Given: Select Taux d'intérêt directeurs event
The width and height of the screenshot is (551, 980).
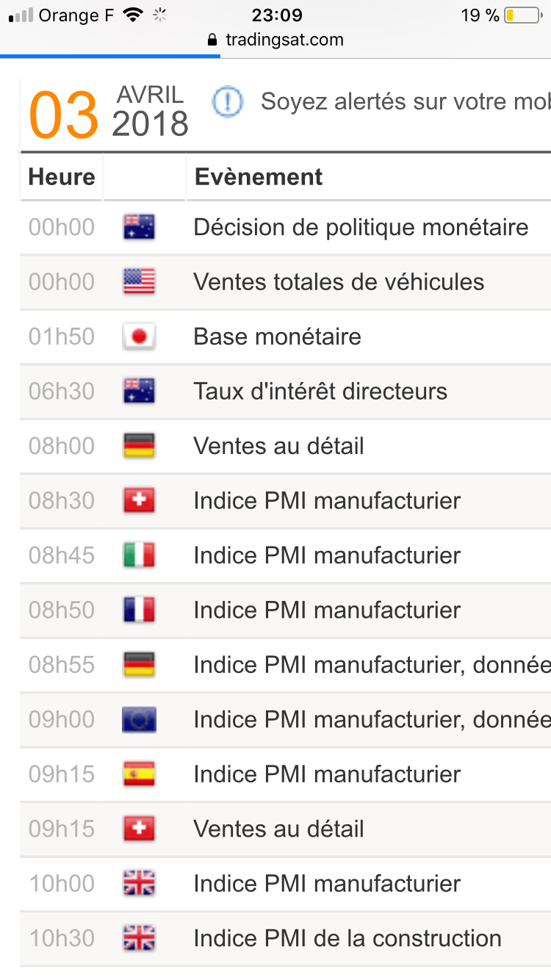Looking at the screenshot, I should pos(320,392).
